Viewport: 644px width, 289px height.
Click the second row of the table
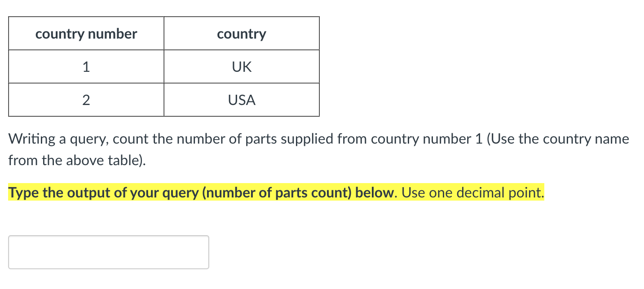[x=164, y=100]
